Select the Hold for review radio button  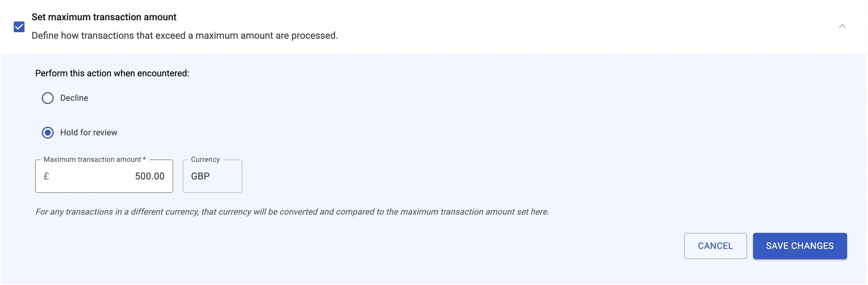[x=47, y=133]
